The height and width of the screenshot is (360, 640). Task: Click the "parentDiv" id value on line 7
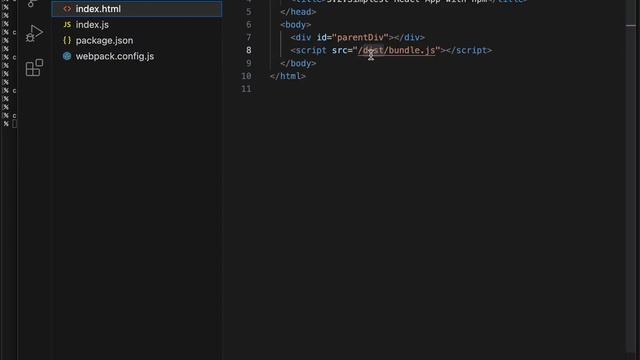[360, 38]
